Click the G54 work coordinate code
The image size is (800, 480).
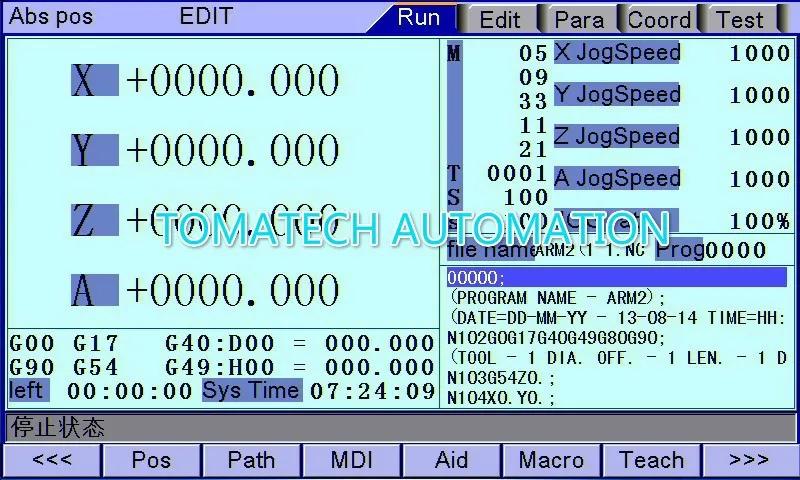tap(95, 367)
